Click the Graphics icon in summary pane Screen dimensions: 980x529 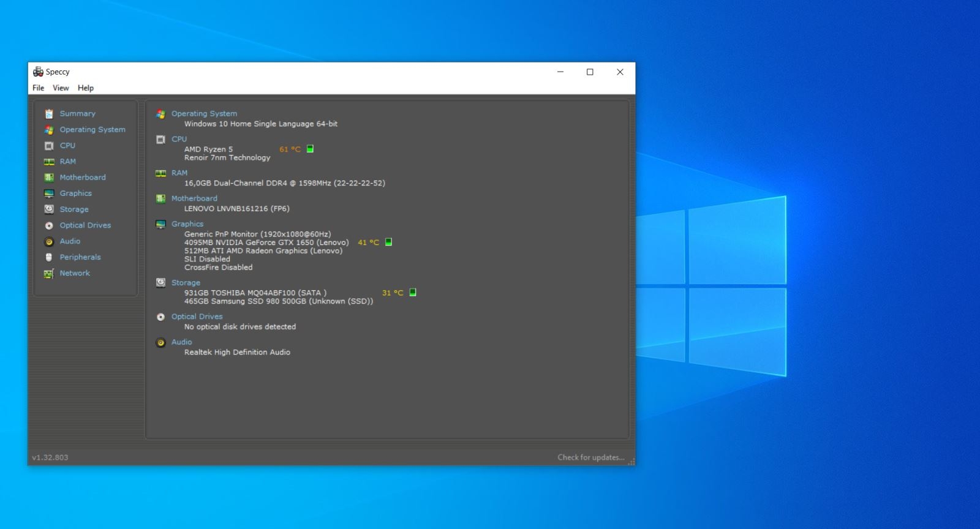pos(160,224)
